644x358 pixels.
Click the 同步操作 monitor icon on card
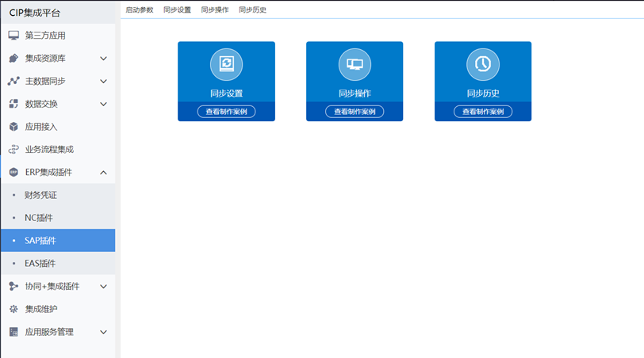pyautogui.click(x=355, y=64)
